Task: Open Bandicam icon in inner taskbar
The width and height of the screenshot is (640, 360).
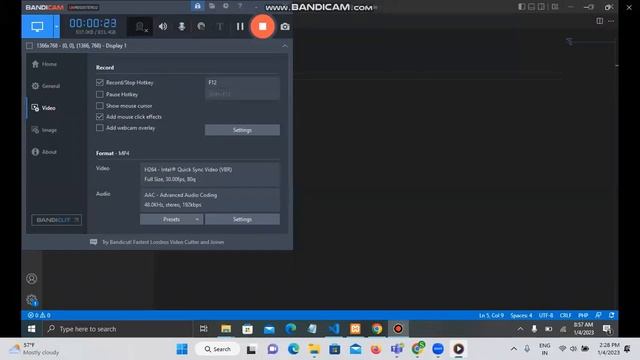Action: (398, 329)
